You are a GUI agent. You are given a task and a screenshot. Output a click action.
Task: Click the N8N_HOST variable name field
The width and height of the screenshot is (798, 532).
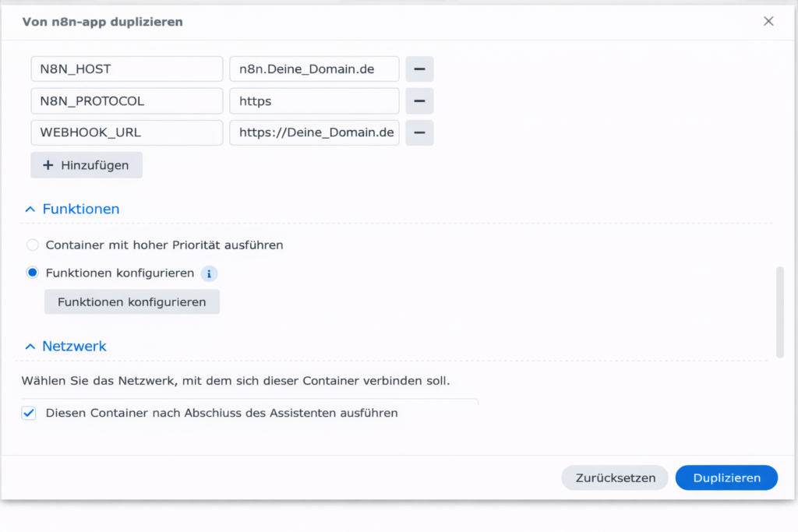point(127,69)
